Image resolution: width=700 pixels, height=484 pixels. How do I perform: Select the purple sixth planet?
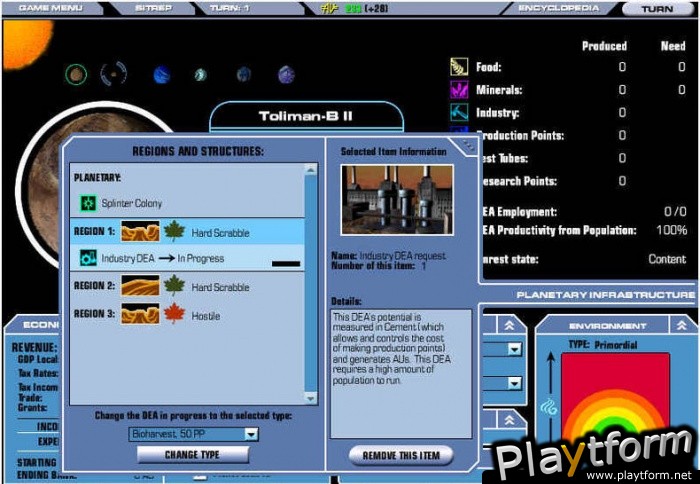coord(286,75)
